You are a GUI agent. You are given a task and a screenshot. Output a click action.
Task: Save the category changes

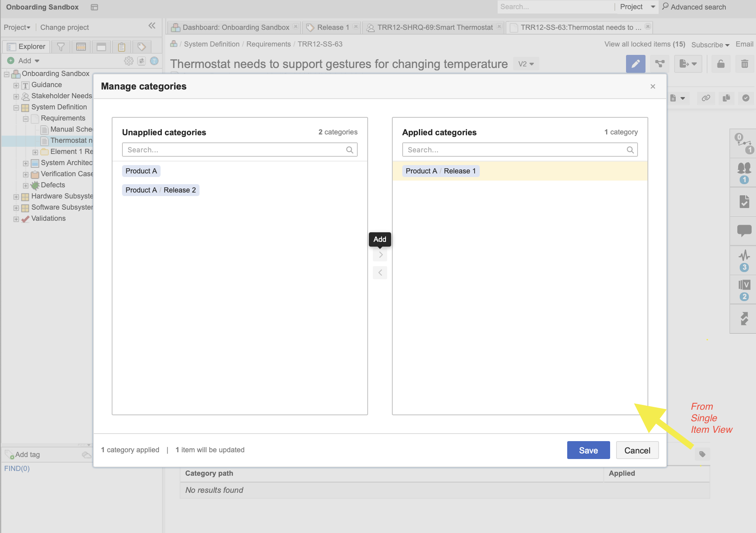pos(588,450)
